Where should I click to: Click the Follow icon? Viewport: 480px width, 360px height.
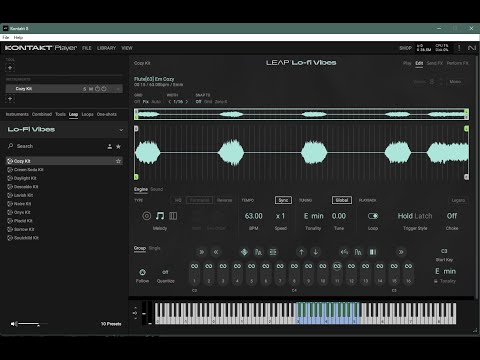click(x=142, y=272)
